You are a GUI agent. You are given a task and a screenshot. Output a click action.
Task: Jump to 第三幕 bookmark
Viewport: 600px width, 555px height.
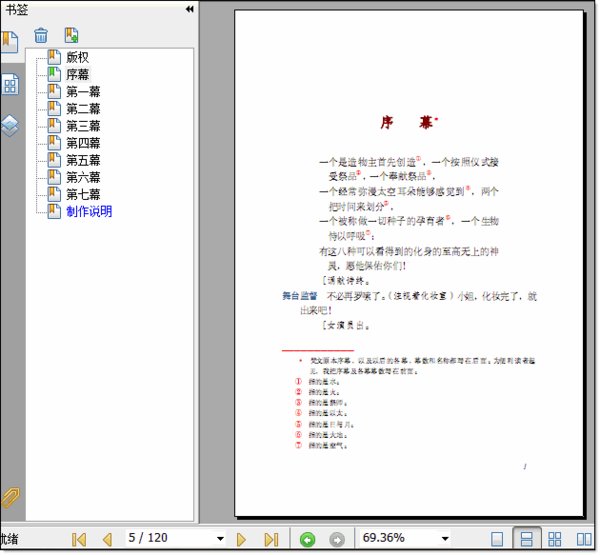coord(83,126)
